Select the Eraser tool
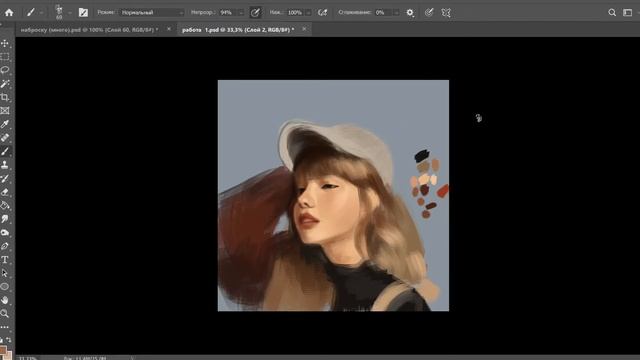Image resolution: width=640 pixels, height=360 pixels. tap(5, 192)
